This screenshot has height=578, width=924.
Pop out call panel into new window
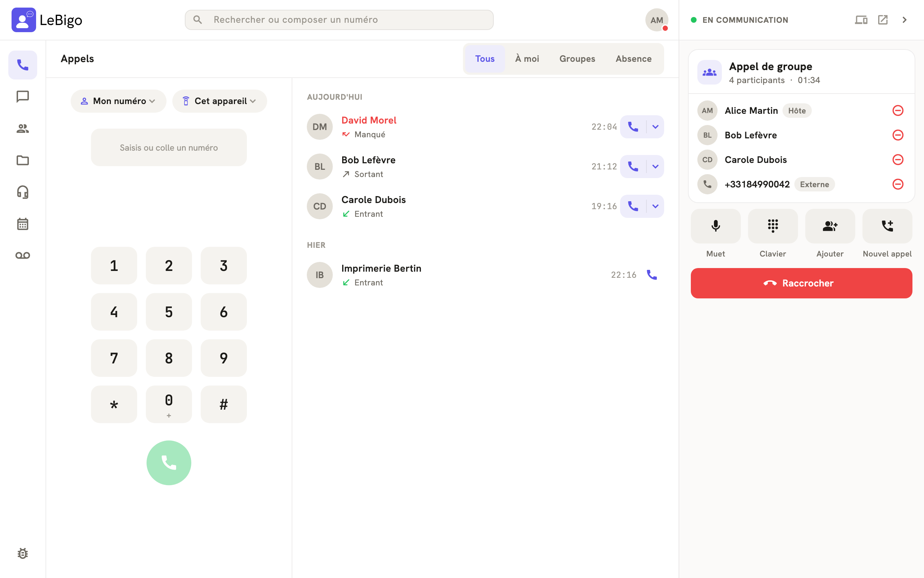(x=883, y=20)
